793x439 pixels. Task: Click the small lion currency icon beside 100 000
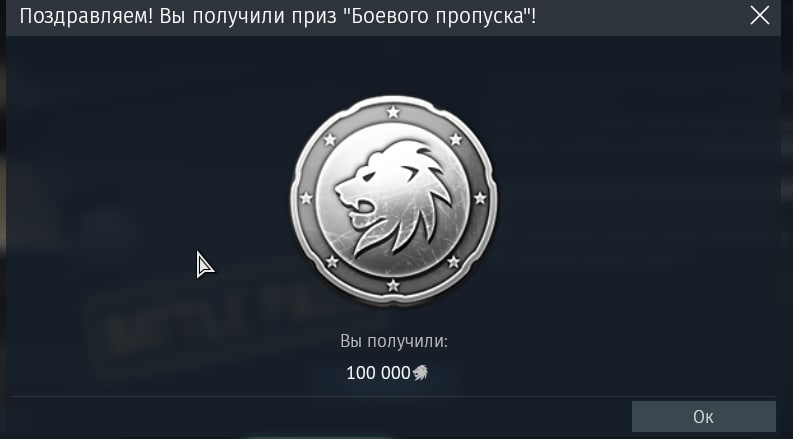[420, 373]
